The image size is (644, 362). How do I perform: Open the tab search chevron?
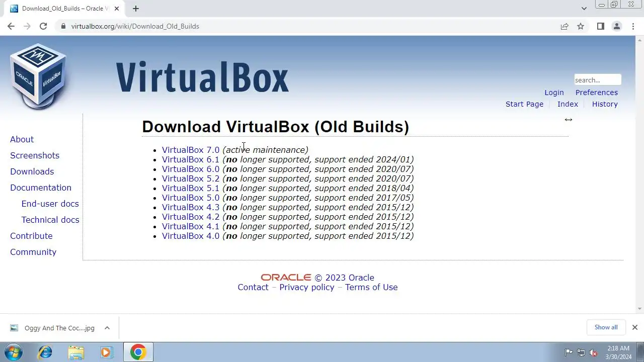coord(584,9)
